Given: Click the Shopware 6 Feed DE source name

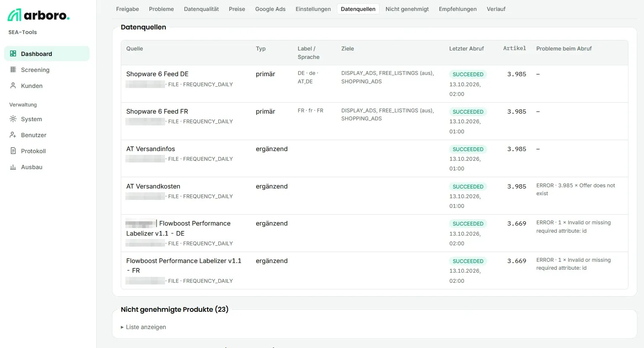Looking at the screenshot, I should tap(157, 74).
